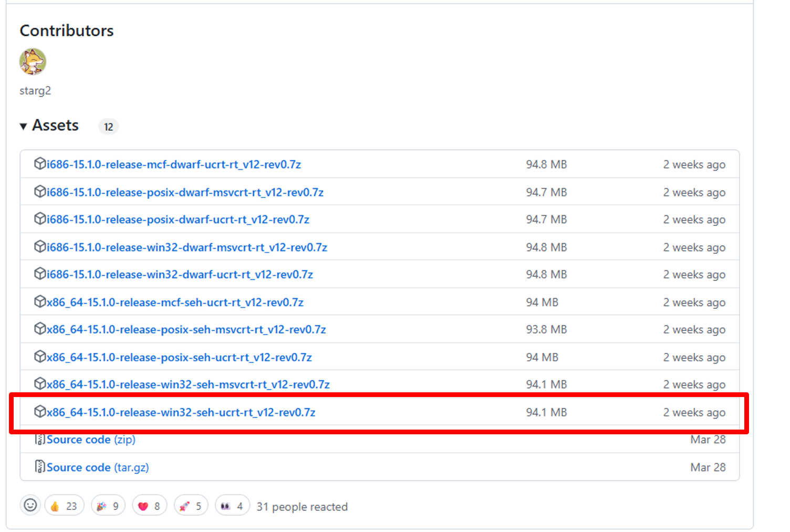The width and height of the screenshot is (790, 532).
Task: Open the add reaction smiley picker
Action: [x=30, y=506]
